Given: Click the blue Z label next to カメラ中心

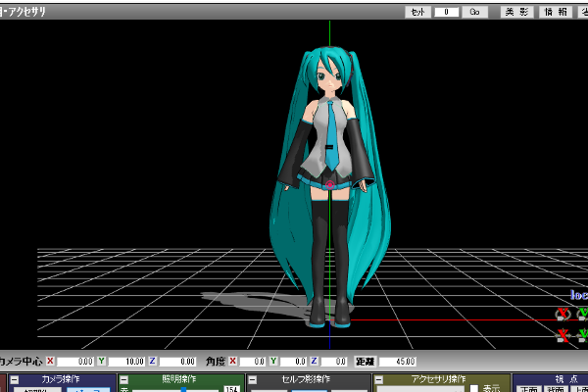Looking at the screenshot, I should click(x=152, y=361).
